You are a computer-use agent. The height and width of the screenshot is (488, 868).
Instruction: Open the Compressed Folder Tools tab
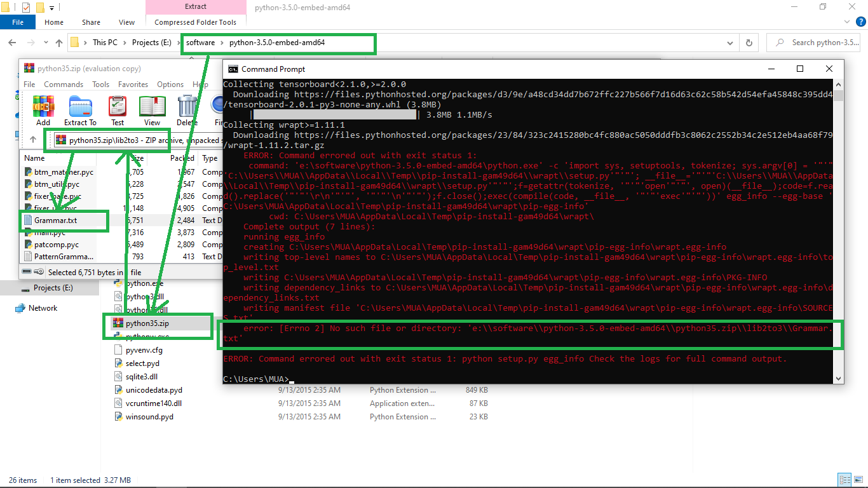click(195, 22)
